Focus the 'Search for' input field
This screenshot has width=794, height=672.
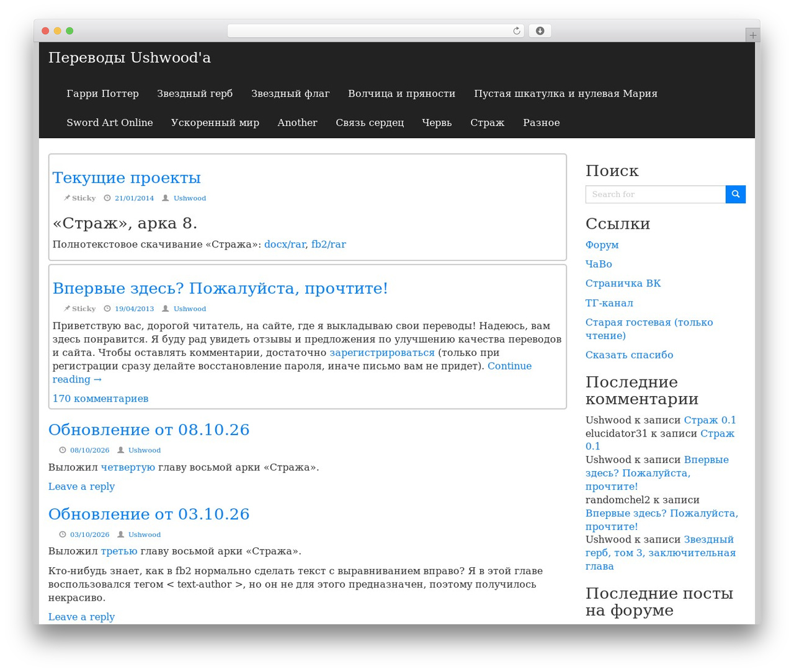[x=656, y=194]
